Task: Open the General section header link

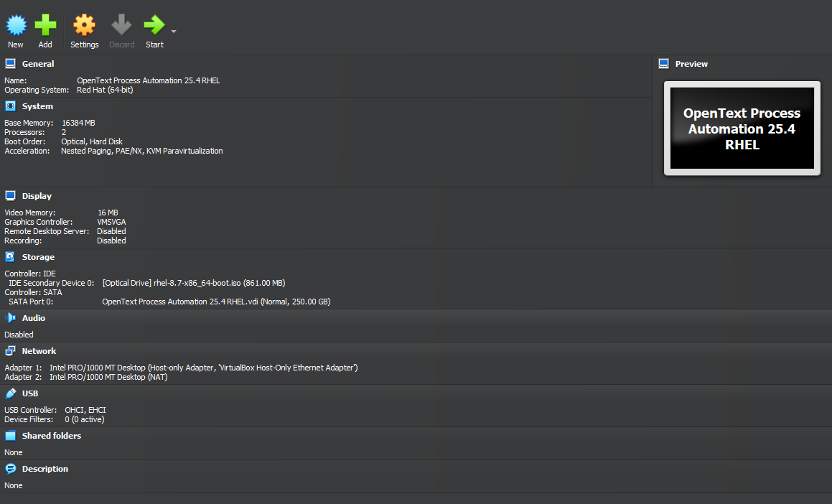Action: click(37, 64)
